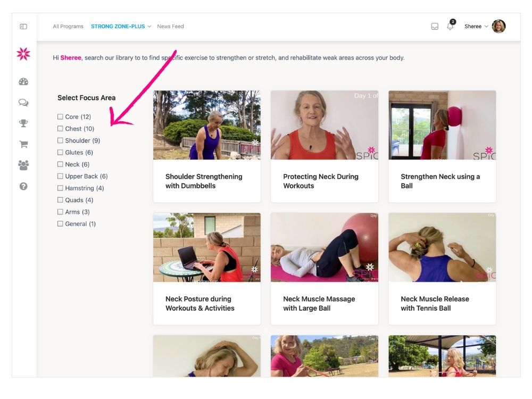Enable the Shoulder filter checkbox

pos(60,140)
